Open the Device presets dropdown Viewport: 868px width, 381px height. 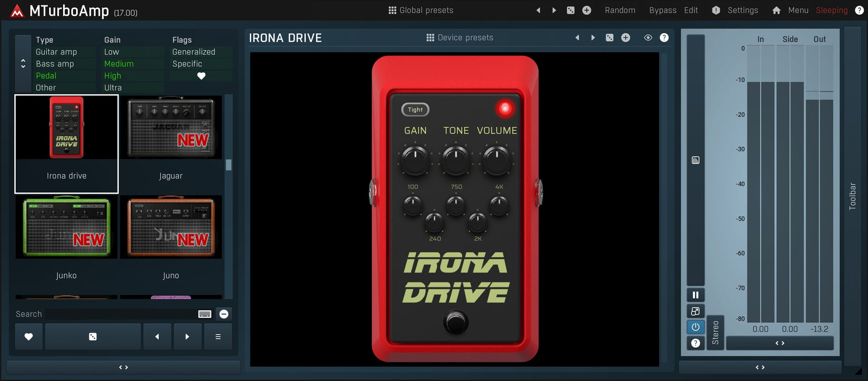[459, 38]
